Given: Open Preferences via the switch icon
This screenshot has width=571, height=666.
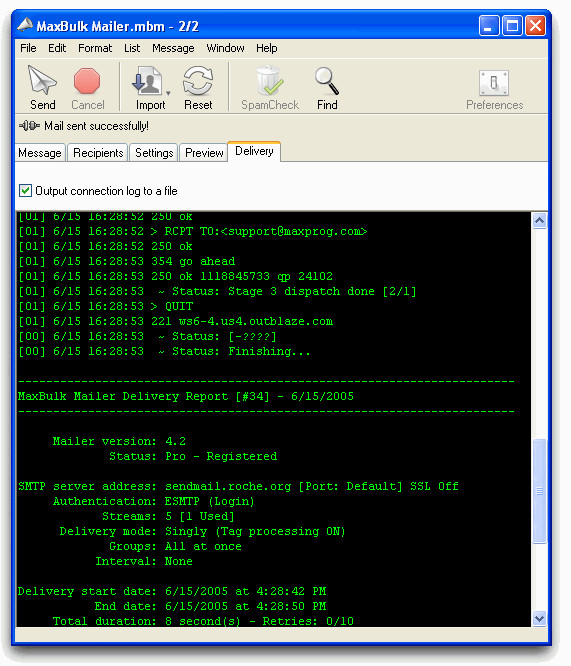Looking at the screenshot, I should pyautogui.click(x=494, y=83).
